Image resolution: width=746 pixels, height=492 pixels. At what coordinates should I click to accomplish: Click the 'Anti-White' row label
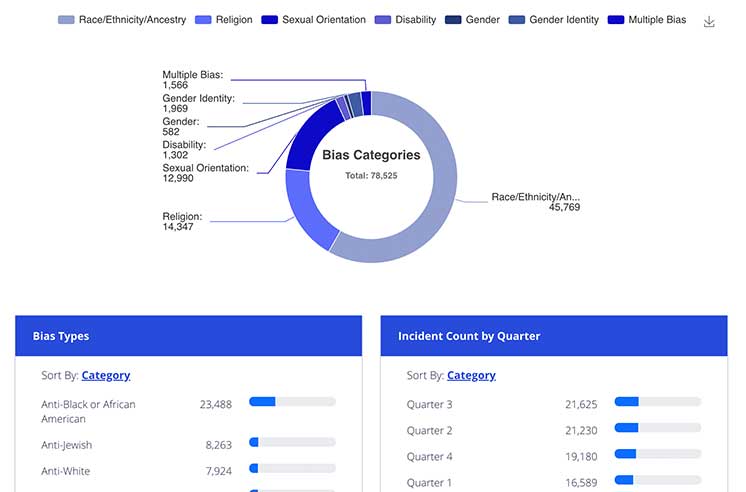point(66,471)
